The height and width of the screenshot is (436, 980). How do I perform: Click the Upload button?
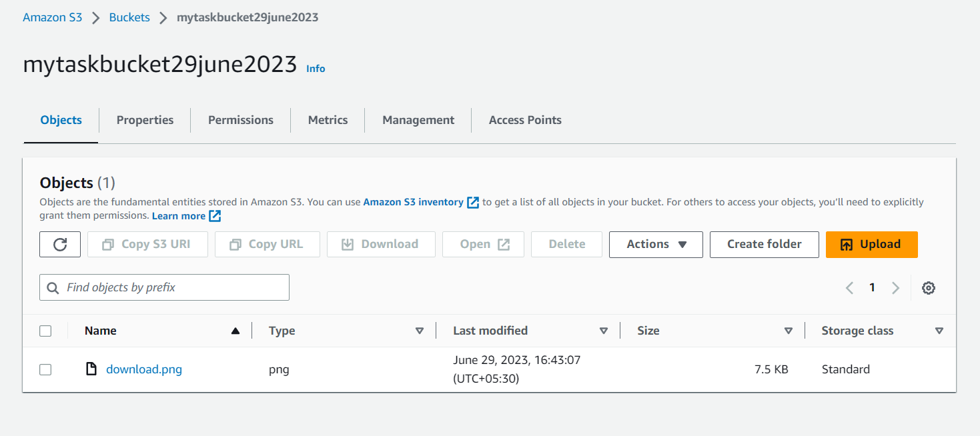click(871, 244)
